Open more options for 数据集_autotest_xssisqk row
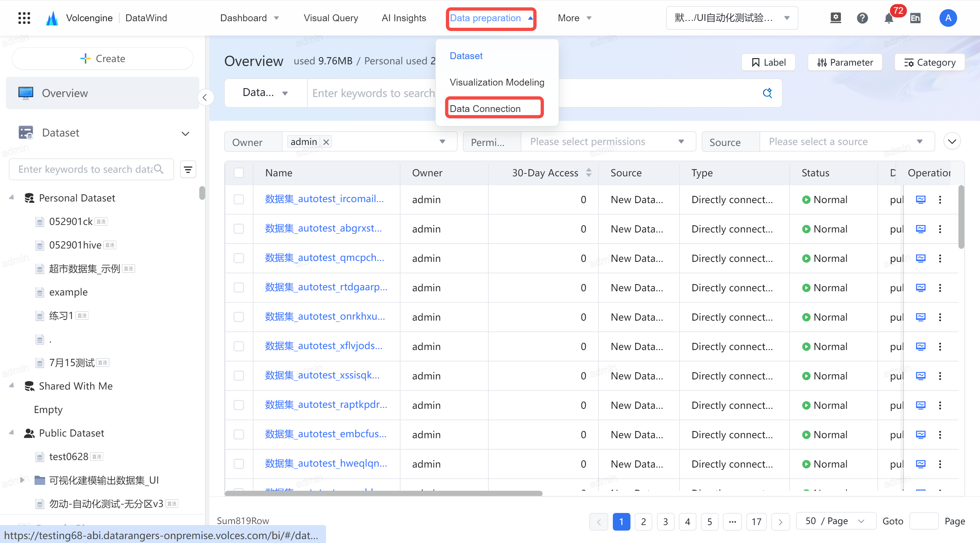The width and height of the screenshot is (980, 543). [940, 376]
